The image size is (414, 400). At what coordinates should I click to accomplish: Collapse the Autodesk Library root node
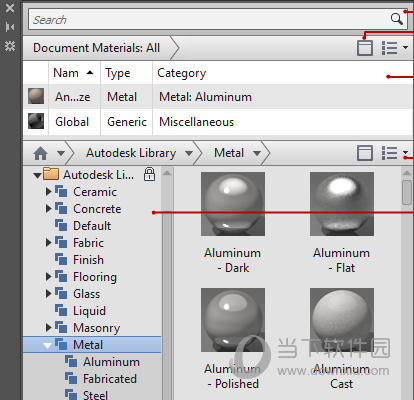click(x=37, y=175)
